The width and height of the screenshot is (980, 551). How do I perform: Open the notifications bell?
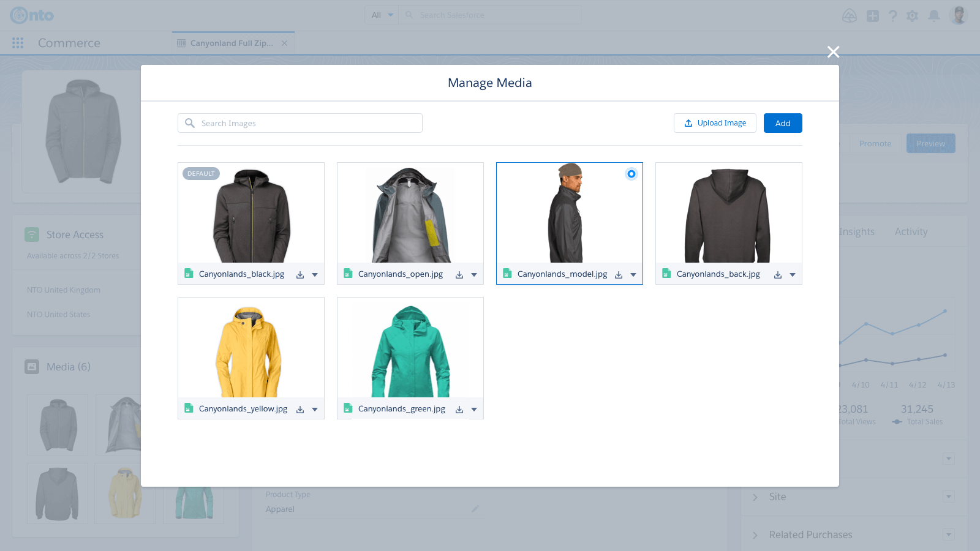[933, 16]
